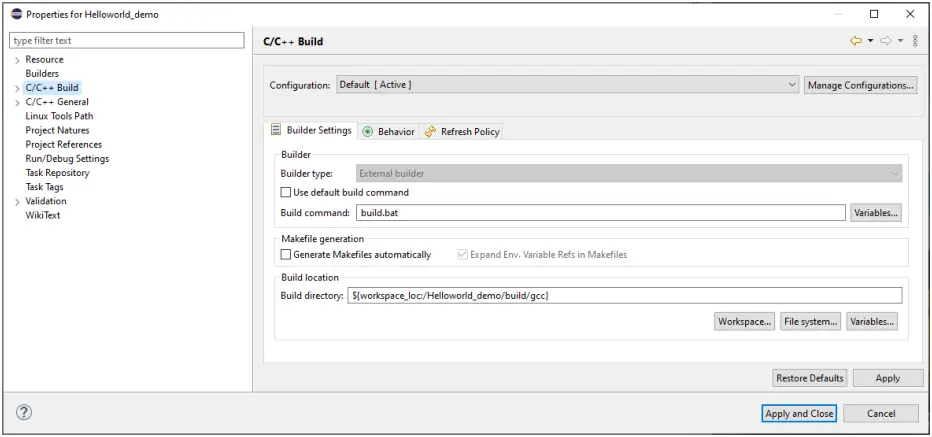Image resolution: width=932 pixels, height=437 pixels.
Task: Click the Apply button
Action: (x=888, y=378)
